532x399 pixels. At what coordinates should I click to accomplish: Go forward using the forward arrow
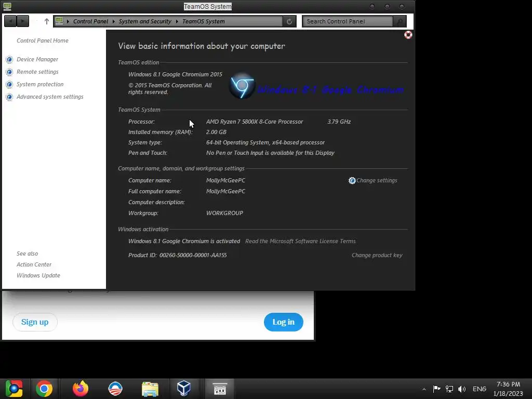coord(23,21)
